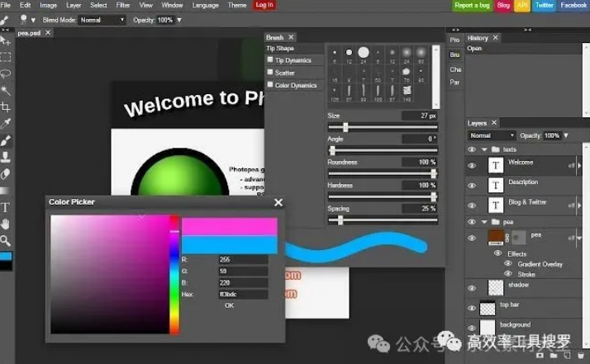590x364 pixels.
Task: Choose the Zoom tool
Action: [x=5, y=241]
